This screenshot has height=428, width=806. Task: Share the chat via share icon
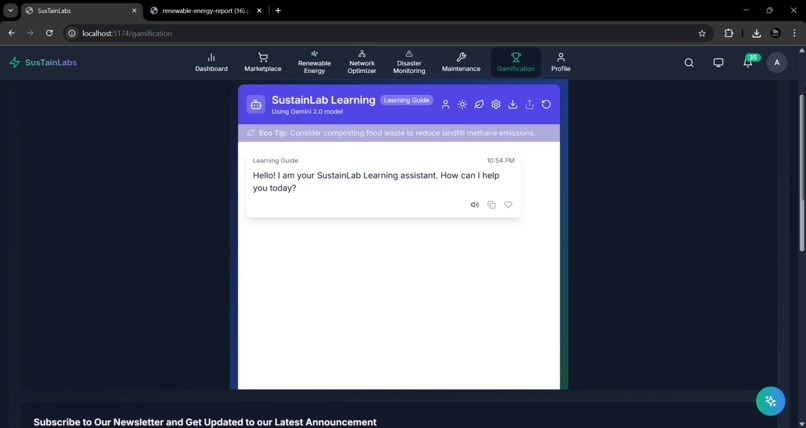pyautogui.click(x=529, y=104)
